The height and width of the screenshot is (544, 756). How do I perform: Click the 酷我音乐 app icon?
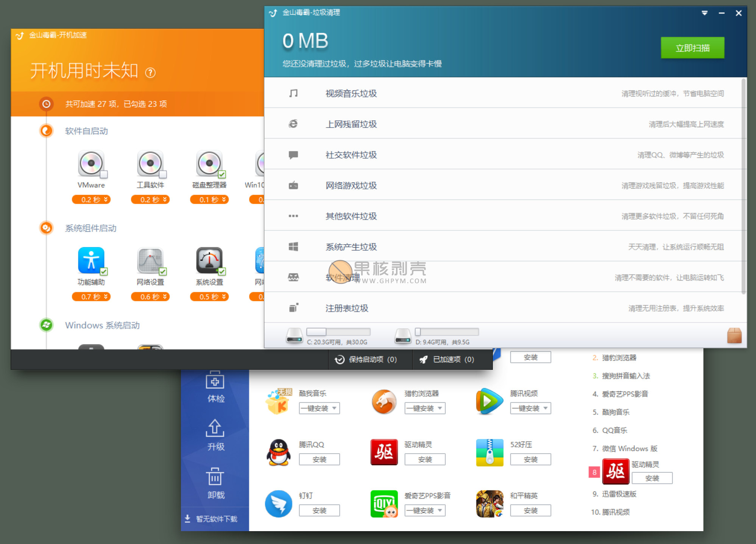tap(279, 401)
